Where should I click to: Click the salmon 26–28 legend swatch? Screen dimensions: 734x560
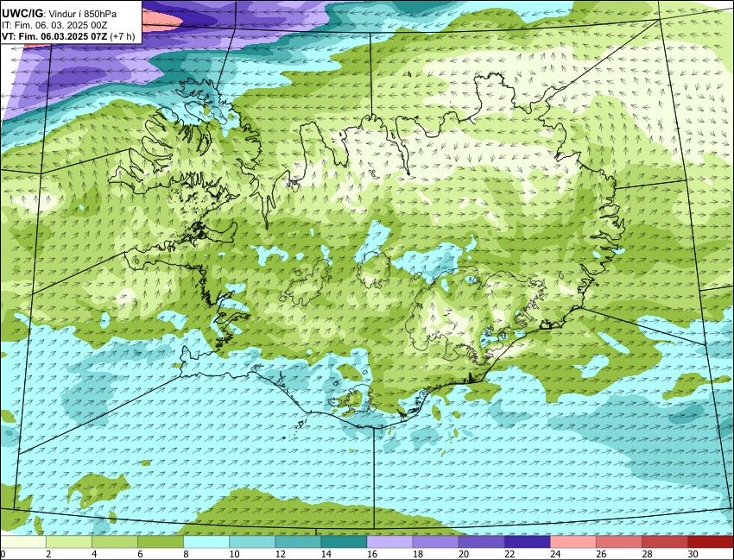click(x=619, y=542)
